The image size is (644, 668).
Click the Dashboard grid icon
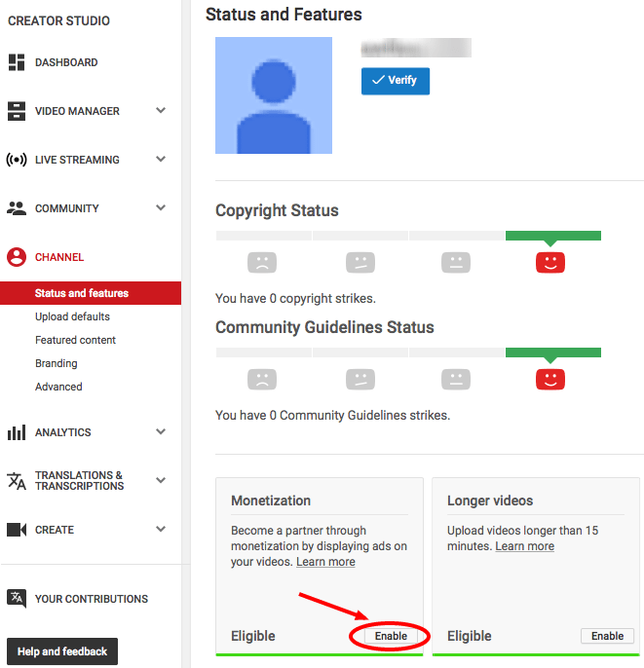click(x=17, y=62)
